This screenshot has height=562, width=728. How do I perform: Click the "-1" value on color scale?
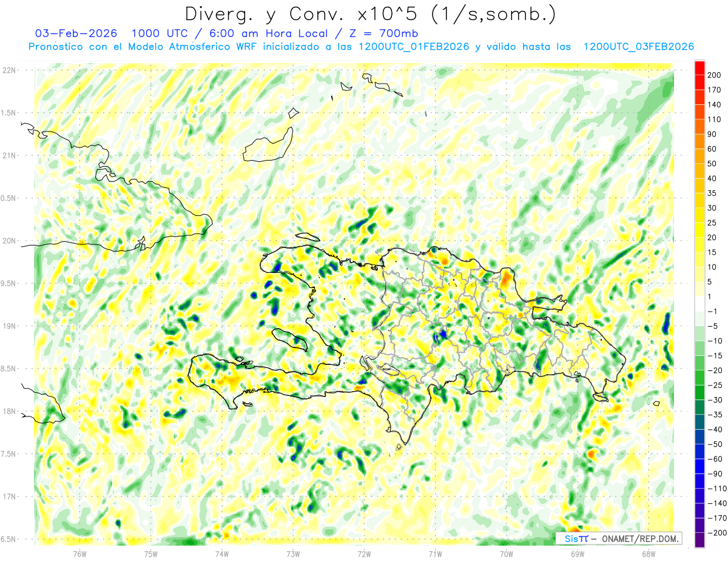point(713,311)
